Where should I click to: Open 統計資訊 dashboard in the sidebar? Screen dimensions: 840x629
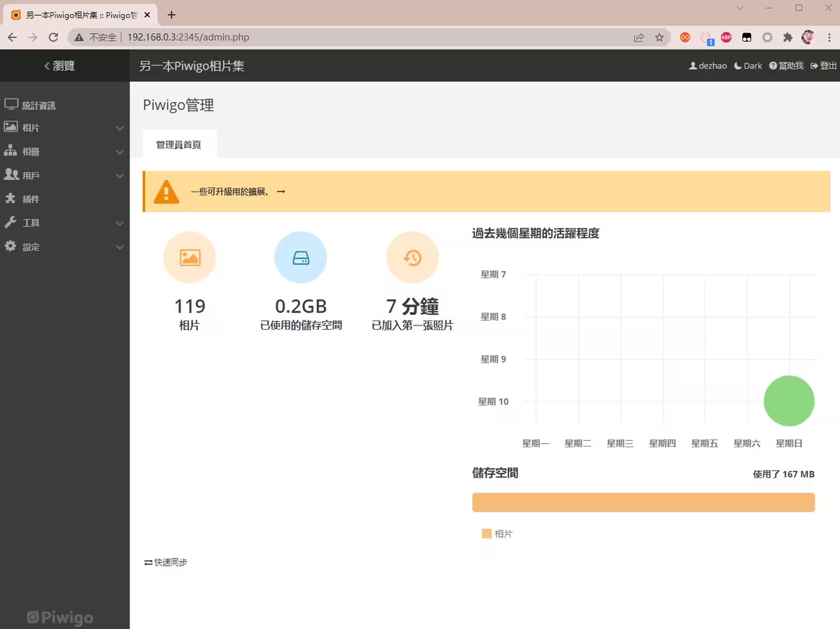[x=38, y=105]
